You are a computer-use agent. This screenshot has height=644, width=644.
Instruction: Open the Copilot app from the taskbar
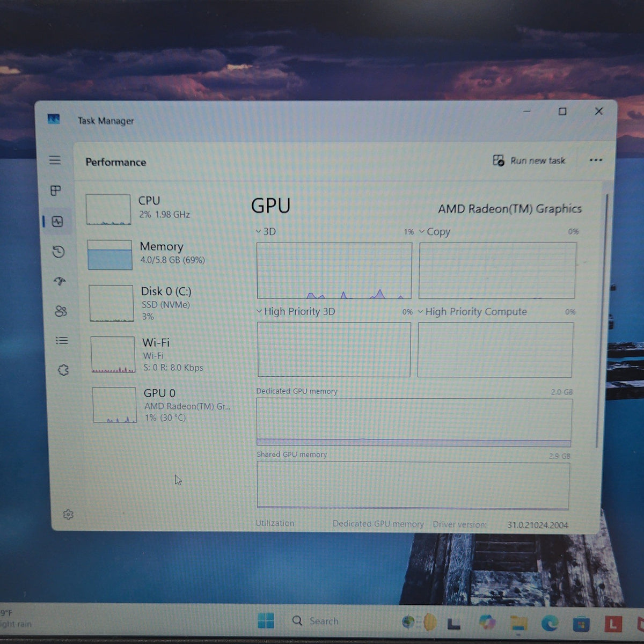click(x=487, y=622)
